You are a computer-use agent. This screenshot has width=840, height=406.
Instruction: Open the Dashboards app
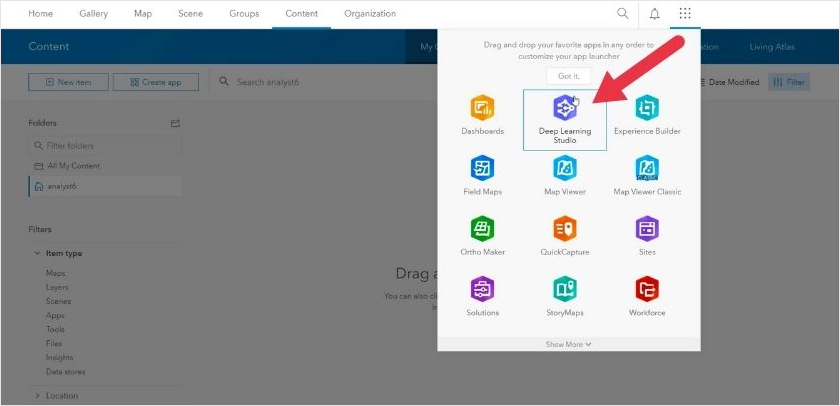coord(482,115)
